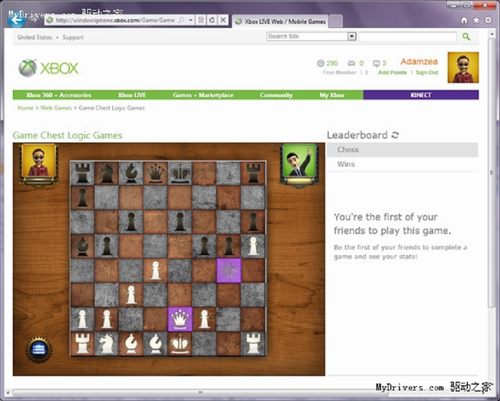Click the Add Points link

pos(393,72)
